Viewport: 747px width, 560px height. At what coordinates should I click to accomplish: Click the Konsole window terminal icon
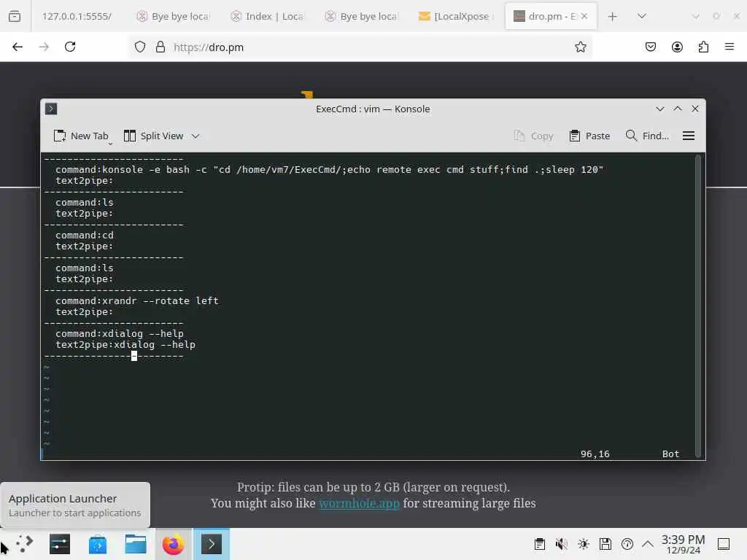click(51, 109)
